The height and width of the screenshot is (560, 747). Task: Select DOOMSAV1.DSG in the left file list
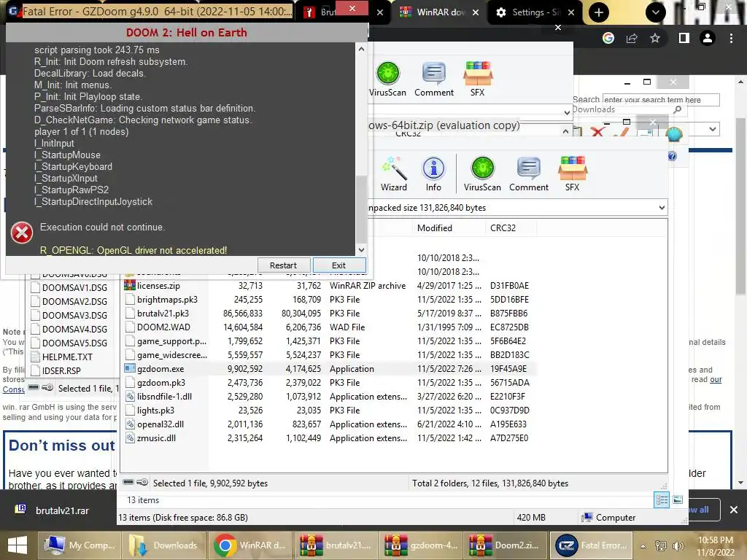(x=69, y=287)
